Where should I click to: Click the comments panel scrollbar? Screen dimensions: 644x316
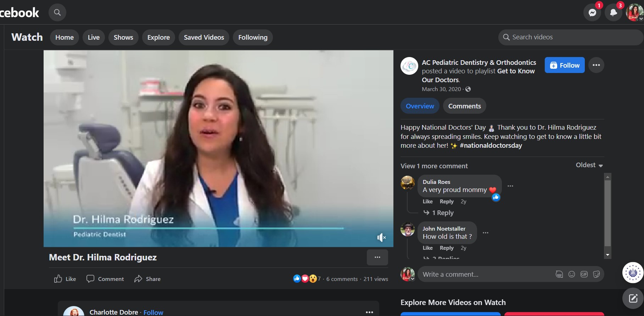click(607, 213)
